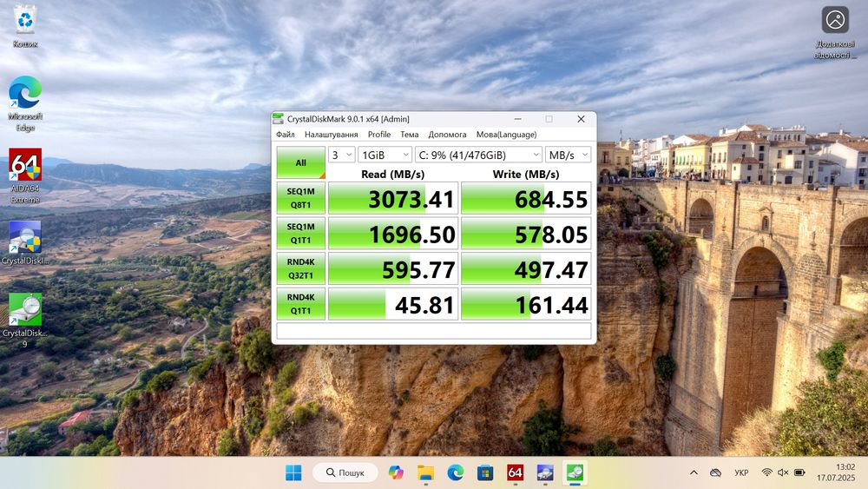Switch to CrystalDiskInfo in the taskbar
Image resolution: width=868 pixels, height=489 pixels.
point(545,472)
